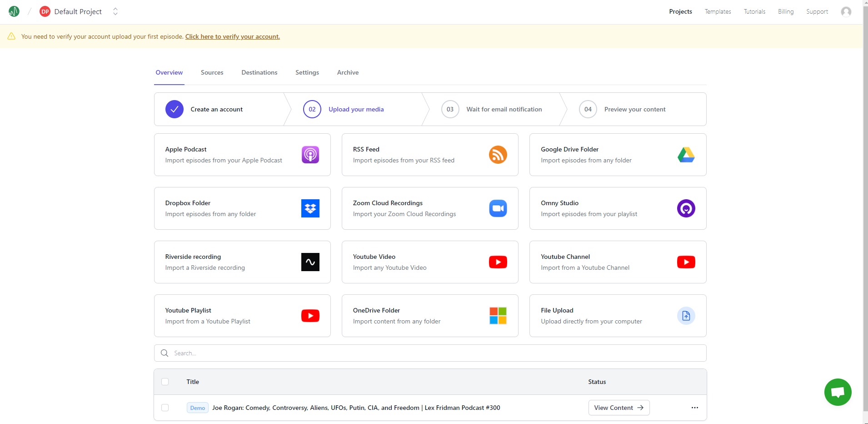This screenshot has height=424, width=868.
Task: Click the Create an account step
Action: point(217,109)
